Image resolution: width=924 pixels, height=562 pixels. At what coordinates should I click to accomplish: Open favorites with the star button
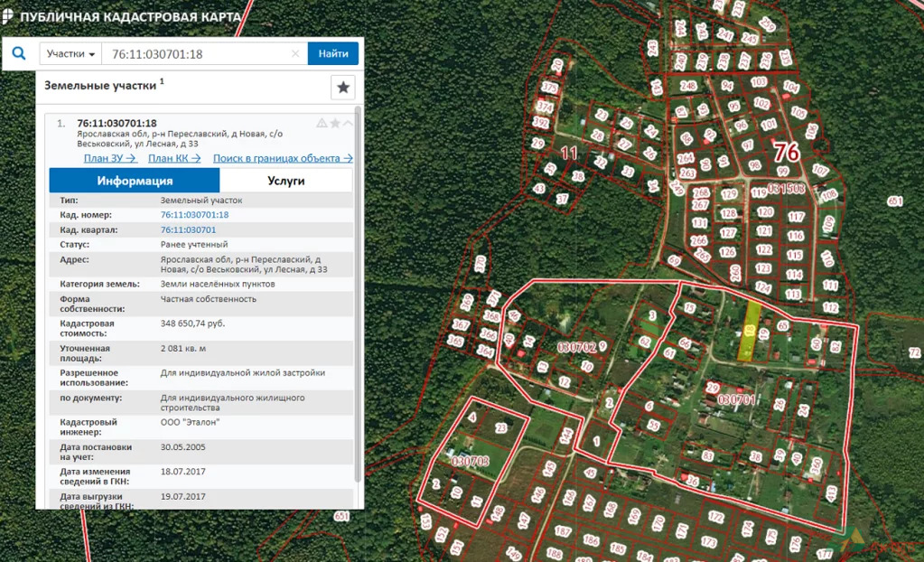(343, 88)
